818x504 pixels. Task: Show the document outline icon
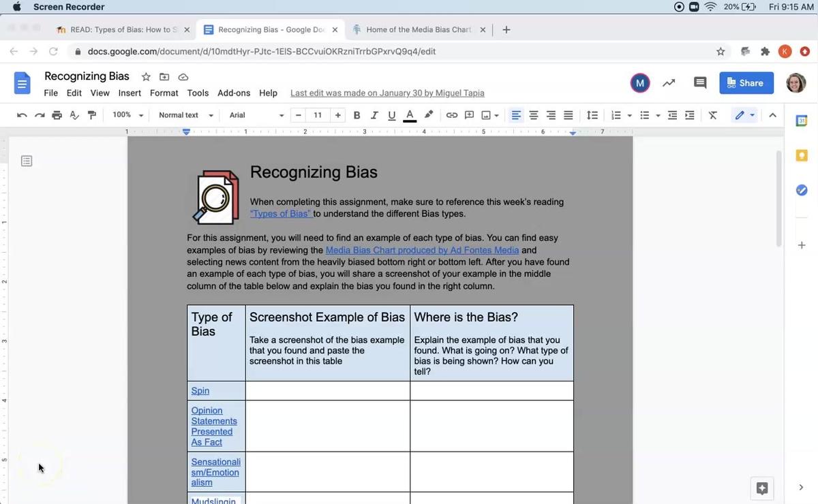coord(27,161)
